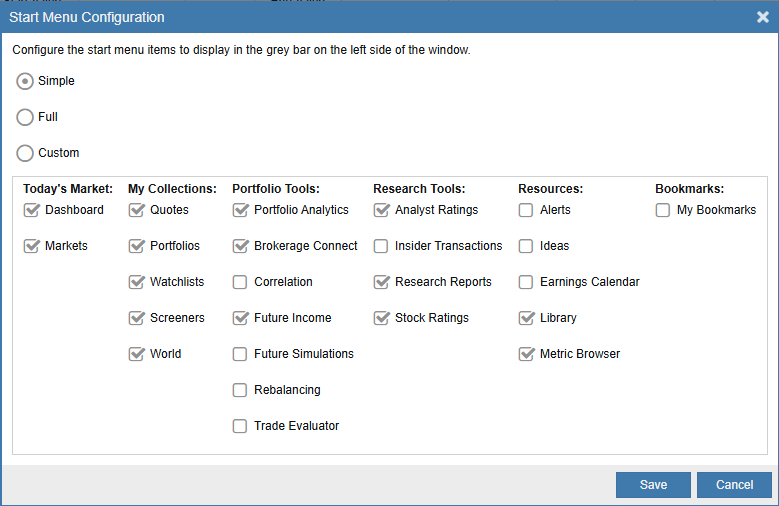Select the Simple radio option
Viewport: 779px width, 506px height.
click(25, 81)
